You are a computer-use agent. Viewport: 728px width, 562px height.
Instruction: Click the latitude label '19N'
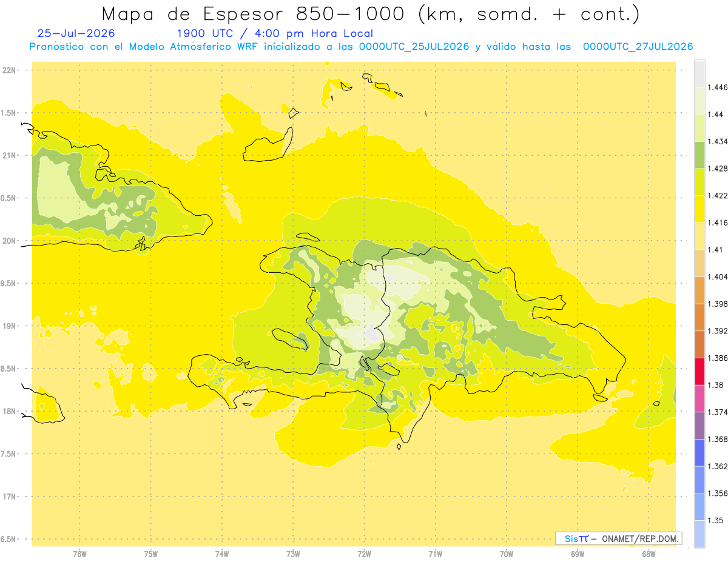pos(9,326)
